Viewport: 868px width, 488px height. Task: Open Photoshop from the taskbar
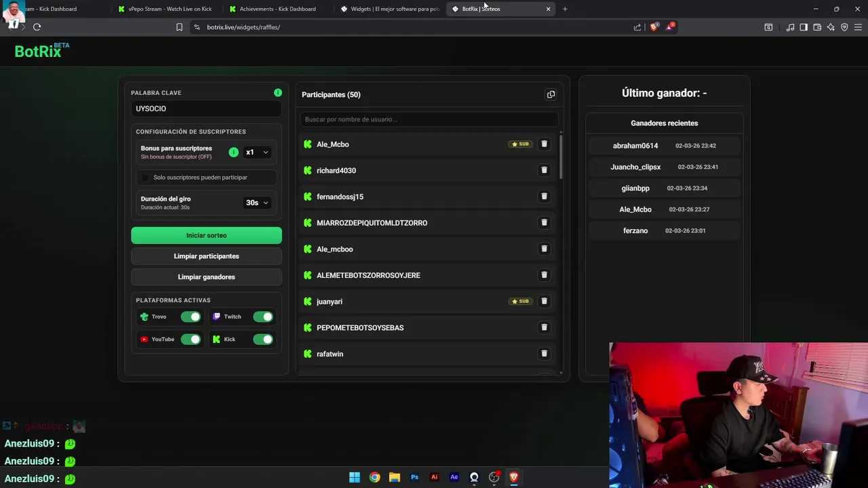(x=414, y=477)
